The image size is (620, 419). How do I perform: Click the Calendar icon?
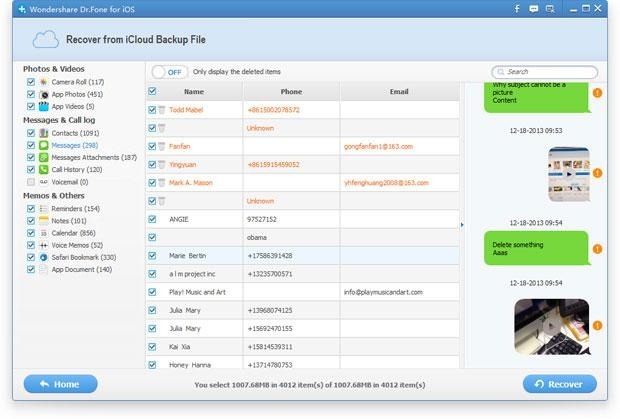43,233
